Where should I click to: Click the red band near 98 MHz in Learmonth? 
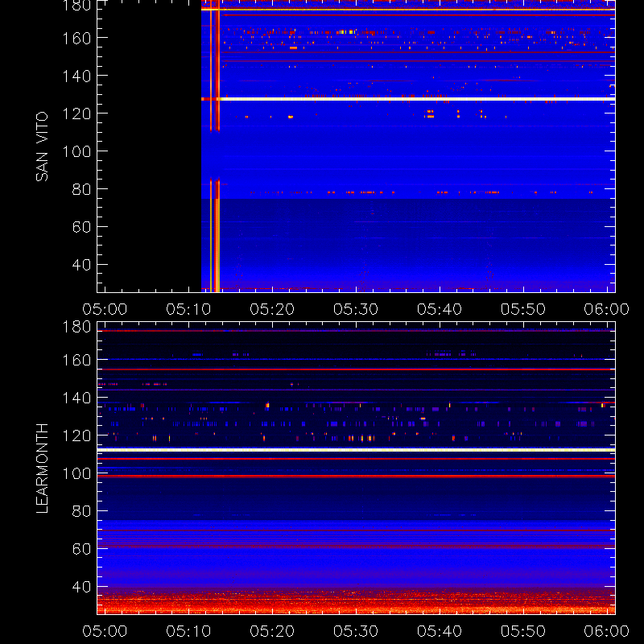356,476
